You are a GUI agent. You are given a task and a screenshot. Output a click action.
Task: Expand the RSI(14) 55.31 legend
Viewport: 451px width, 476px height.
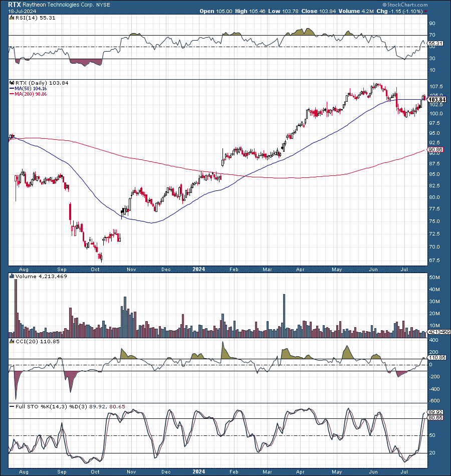point(34,17)
